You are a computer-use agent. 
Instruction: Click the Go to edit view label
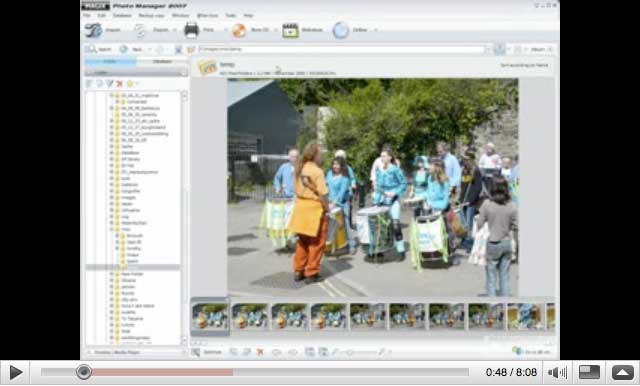click(537, 352)
